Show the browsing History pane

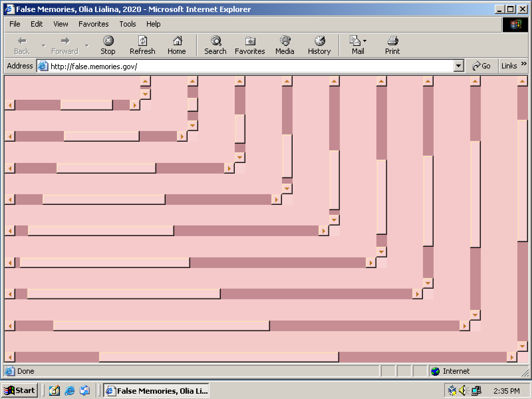click(x=319, y=46)
